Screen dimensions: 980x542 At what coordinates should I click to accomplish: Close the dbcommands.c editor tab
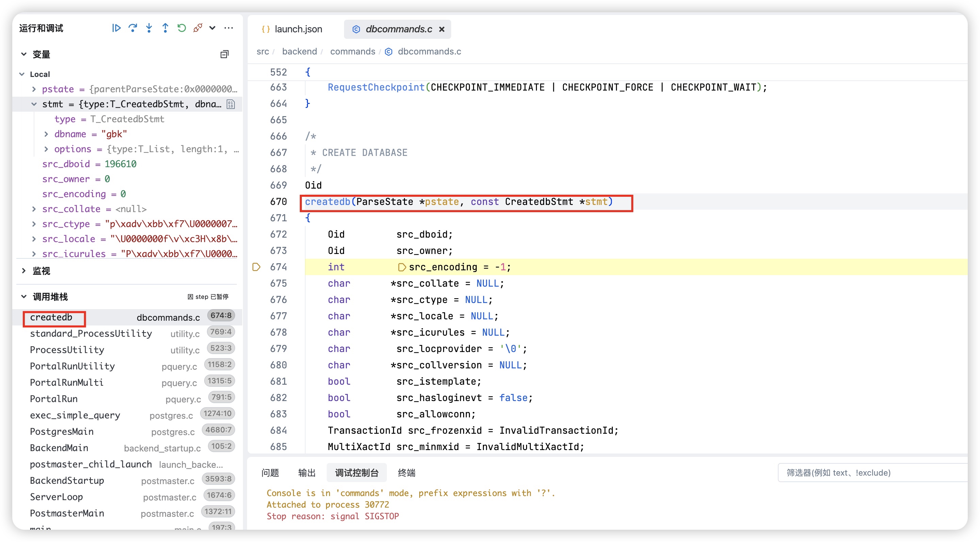442,29
